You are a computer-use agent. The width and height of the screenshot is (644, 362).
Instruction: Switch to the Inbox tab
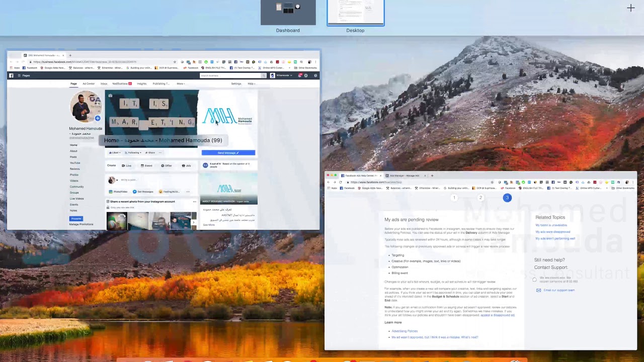tap(104, 83)
